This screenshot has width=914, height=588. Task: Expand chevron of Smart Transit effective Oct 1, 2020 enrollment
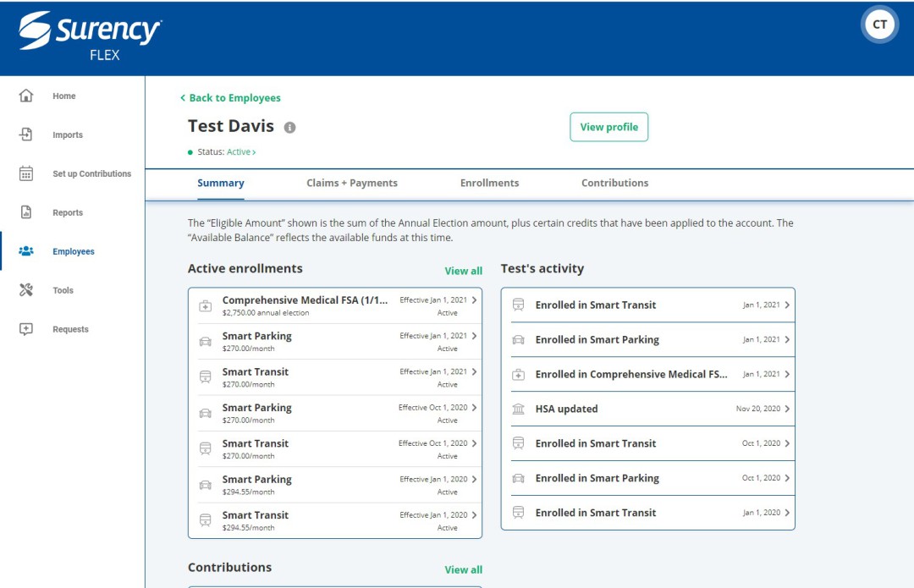[x=475, y=443]
